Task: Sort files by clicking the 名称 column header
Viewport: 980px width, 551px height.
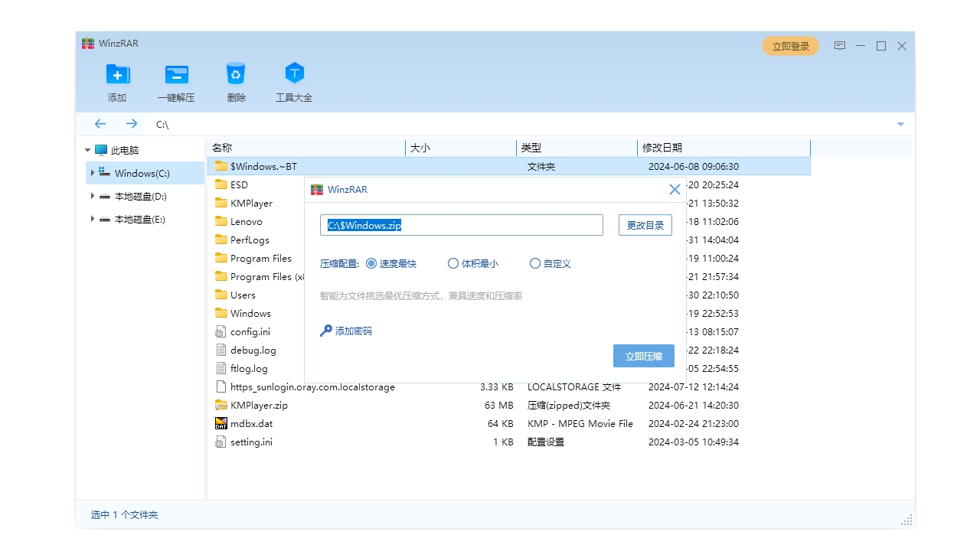Action: (222, 147)
